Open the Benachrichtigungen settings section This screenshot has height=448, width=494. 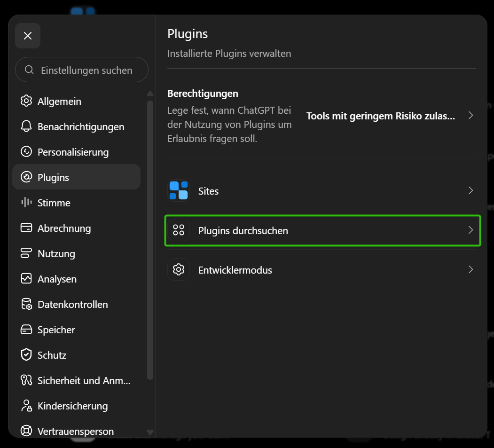pyautogui.click(x=76, y=126)
